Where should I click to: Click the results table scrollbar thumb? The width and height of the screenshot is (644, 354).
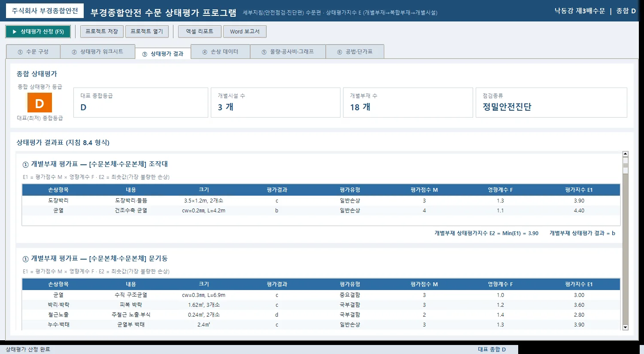pos(626,166)
